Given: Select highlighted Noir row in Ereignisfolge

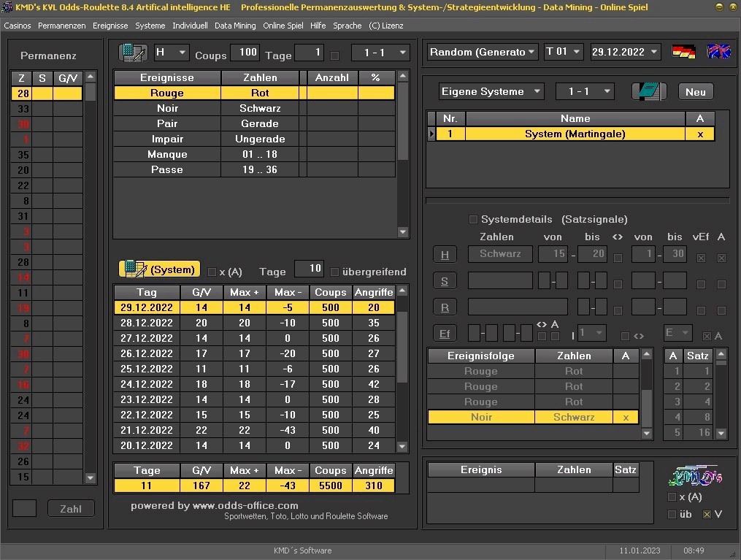Looking at the screenshot, I should point(533,417).
